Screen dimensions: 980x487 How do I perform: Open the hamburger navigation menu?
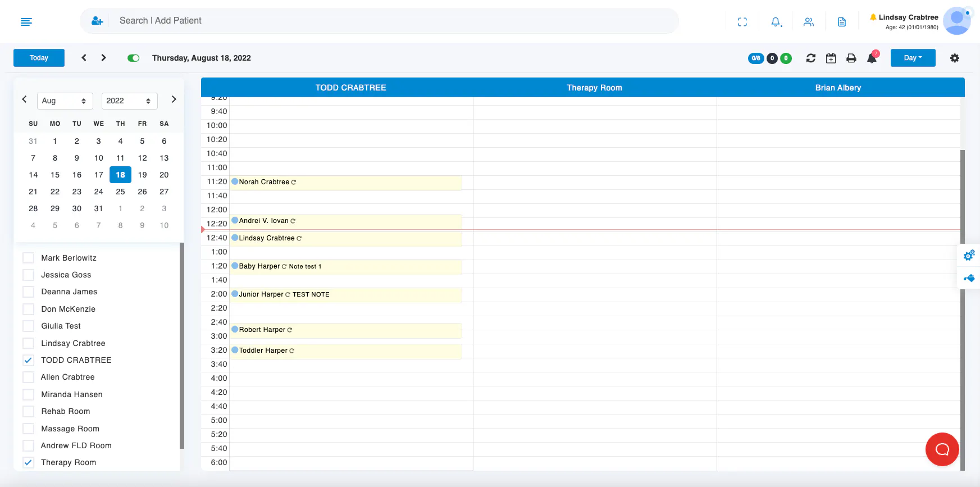coord(26,22)
